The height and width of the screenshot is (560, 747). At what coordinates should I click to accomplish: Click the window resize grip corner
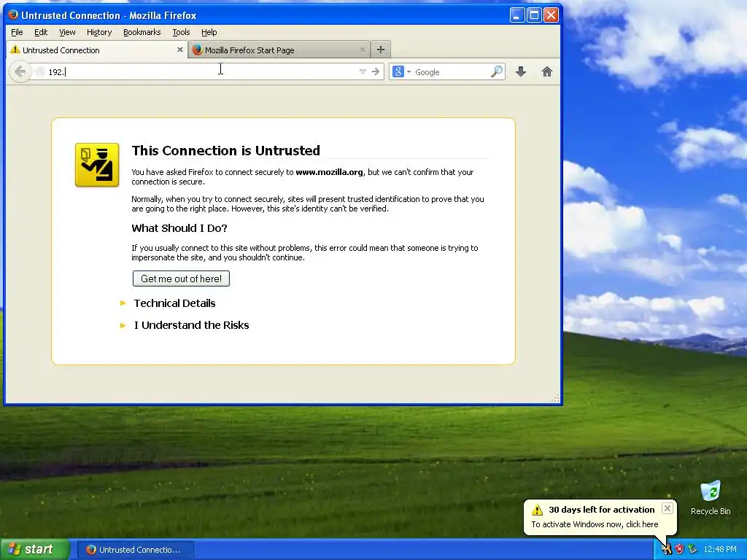click(555, 399)
